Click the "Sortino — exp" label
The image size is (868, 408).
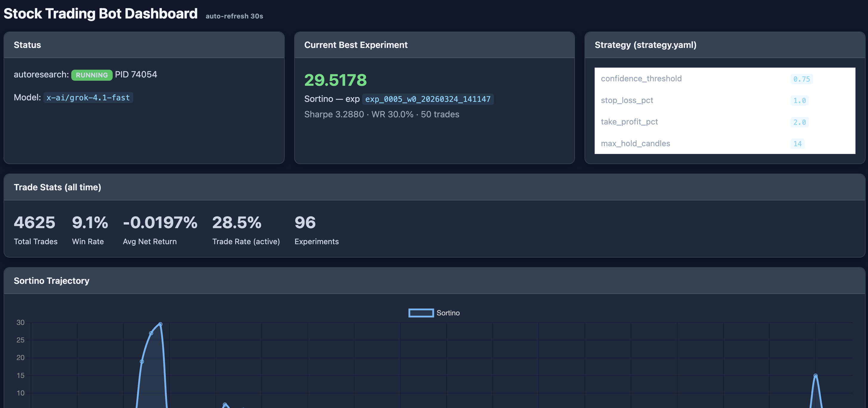point(332,99)
